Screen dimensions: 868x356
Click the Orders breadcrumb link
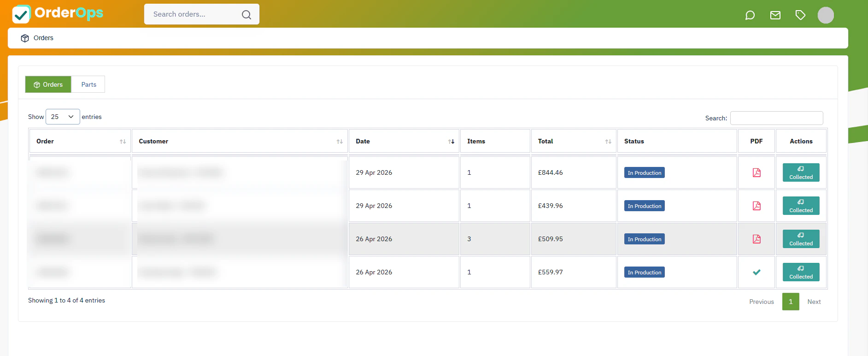43,38
